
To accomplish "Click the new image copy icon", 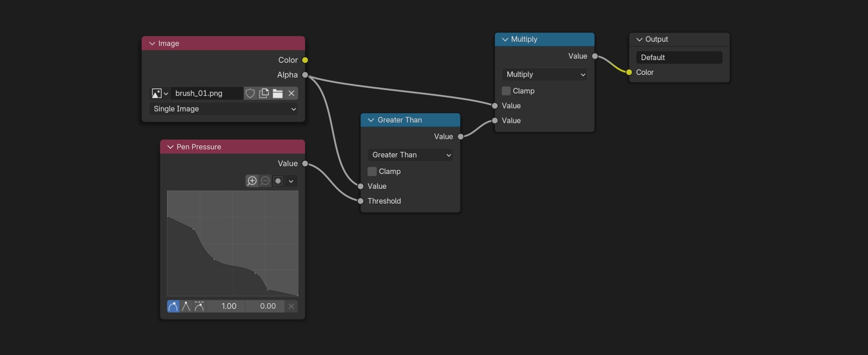I will tap(264, 93).
